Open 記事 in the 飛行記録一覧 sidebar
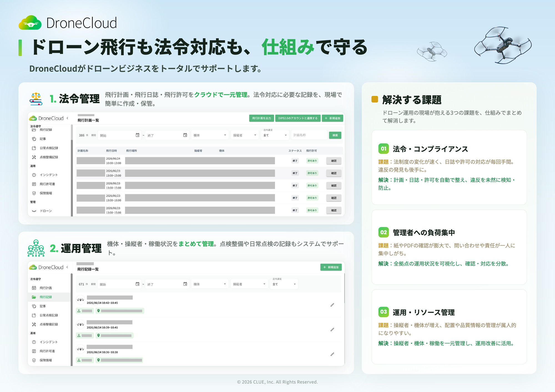This screenshot has height=392, width=555. point(39,306)
